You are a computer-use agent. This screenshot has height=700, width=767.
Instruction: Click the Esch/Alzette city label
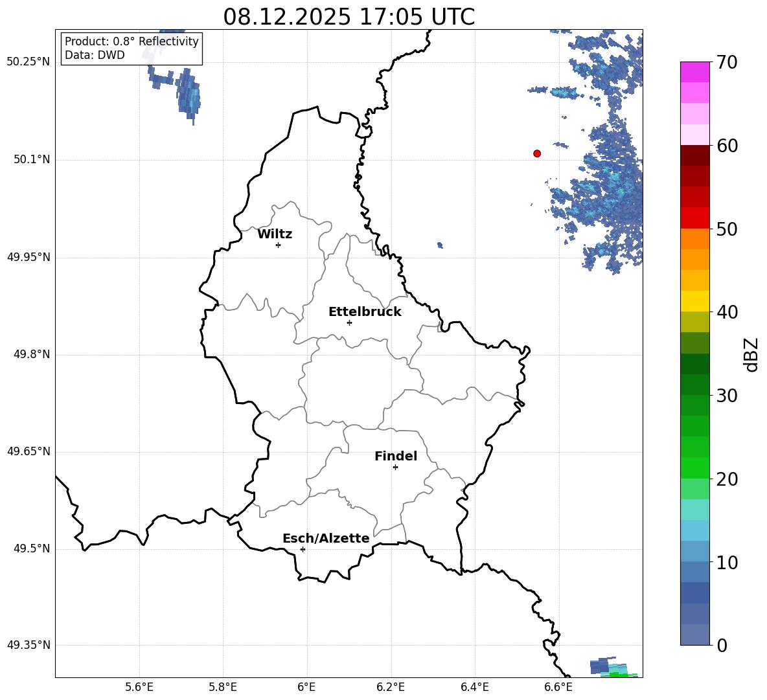326,539
